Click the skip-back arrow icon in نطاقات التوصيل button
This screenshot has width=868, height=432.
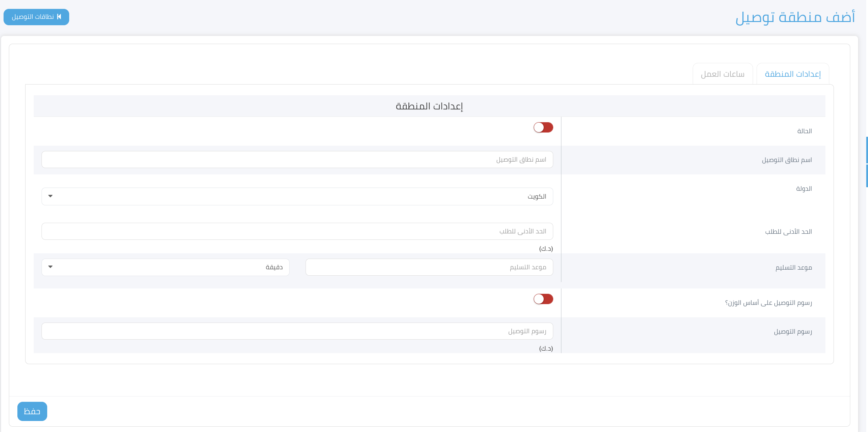(60, 17)
